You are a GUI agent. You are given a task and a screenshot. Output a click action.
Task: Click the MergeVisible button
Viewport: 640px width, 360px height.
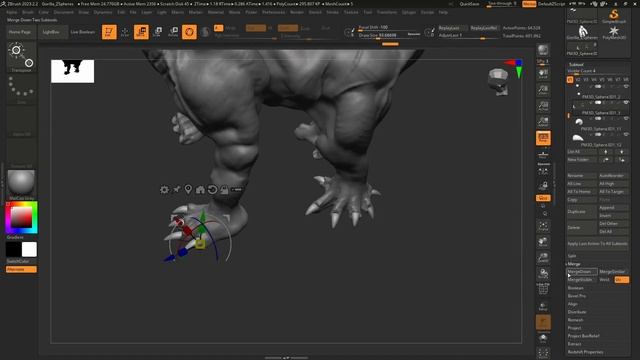(x=582, y=280)
